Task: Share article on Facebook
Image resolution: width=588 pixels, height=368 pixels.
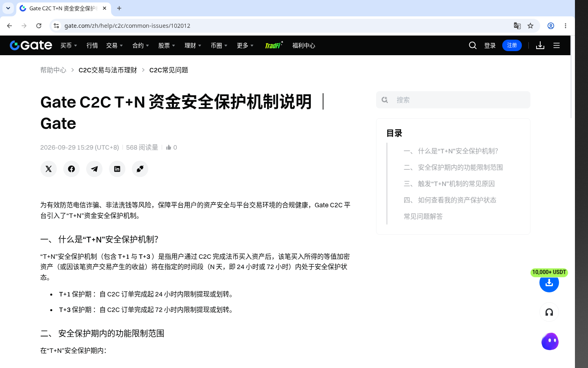Action: (71, 169)
